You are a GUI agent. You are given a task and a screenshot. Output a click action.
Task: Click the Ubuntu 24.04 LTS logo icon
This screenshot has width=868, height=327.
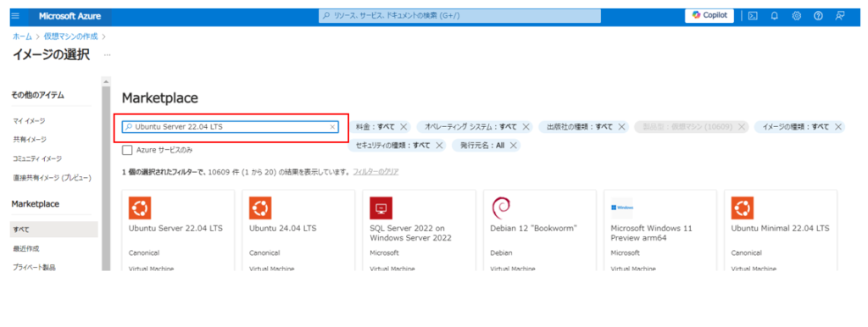(x=261, y=208)
